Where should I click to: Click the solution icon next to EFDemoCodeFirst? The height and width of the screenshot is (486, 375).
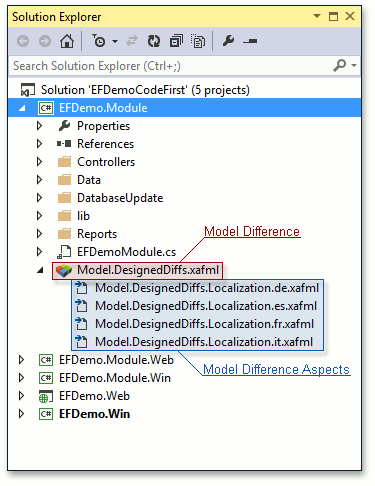28,90
